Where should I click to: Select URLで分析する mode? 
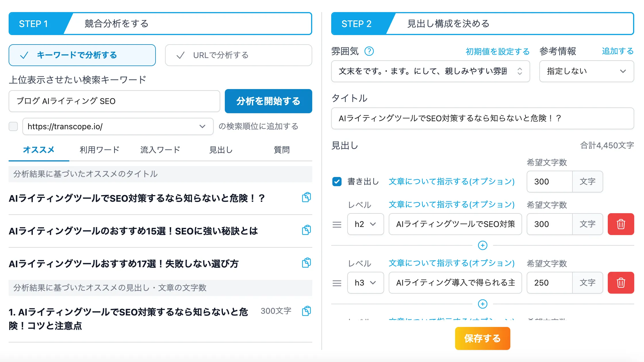click(239, 55)
